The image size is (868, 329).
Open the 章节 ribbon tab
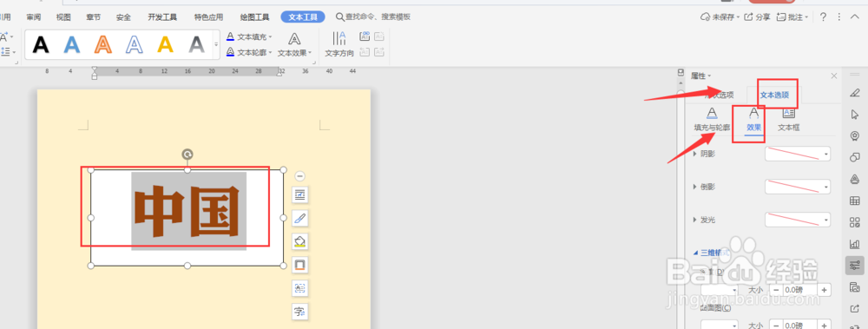pyautogui.click(x=94, y=17)
